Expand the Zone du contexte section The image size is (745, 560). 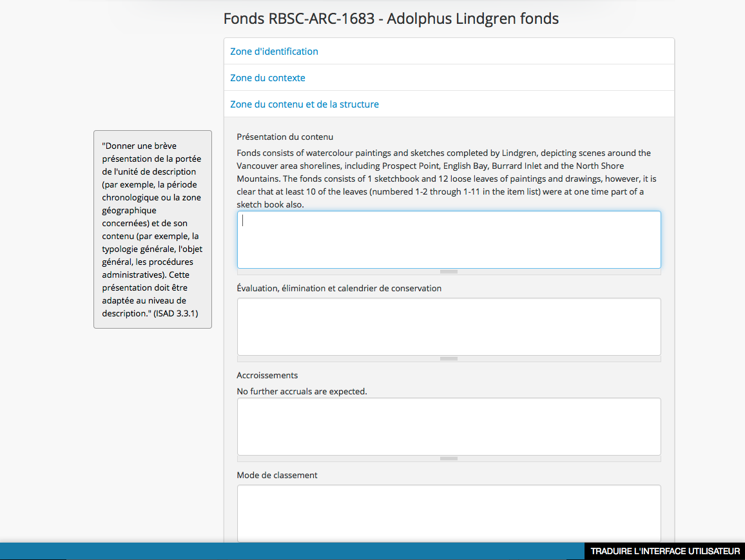coord(267,78)
